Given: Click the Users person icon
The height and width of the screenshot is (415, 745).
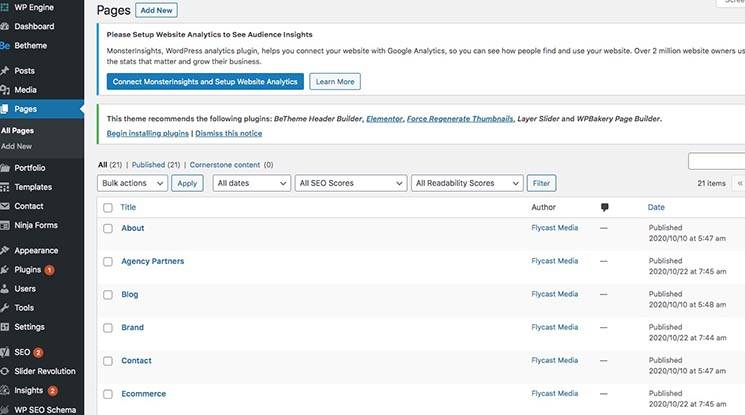Looking at the screenshot, I should (4, 289).
